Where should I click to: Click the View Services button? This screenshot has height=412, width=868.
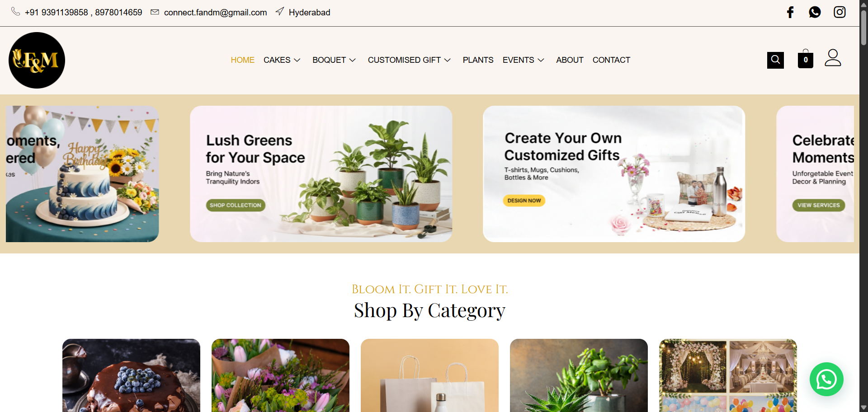(x=818, y=205)
